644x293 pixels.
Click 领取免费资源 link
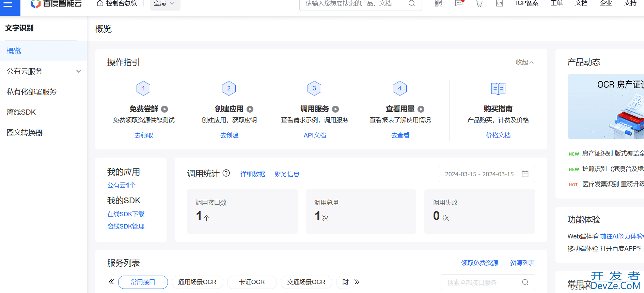coord(480,263)
